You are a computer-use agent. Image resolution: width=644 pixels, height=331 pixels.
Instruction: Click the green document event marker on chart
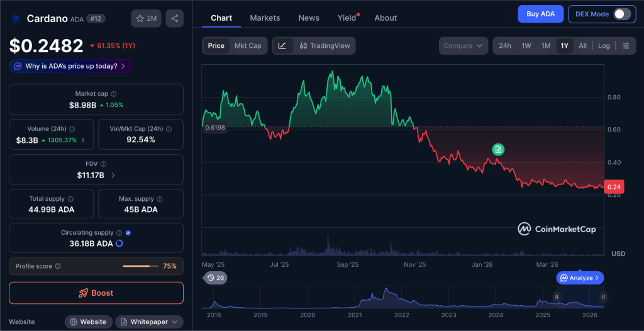(x=498, y=149)
